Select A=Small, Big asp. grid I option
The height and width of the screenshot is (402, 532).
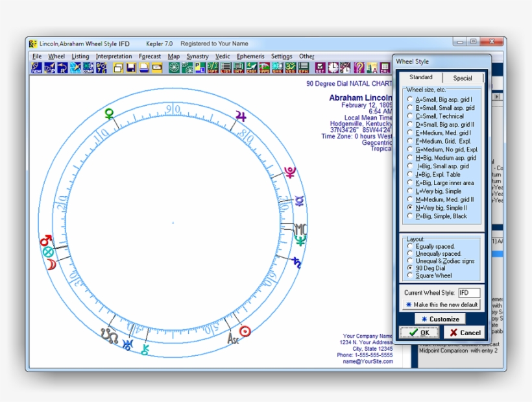pyautogui.click(x=409, y=100)
